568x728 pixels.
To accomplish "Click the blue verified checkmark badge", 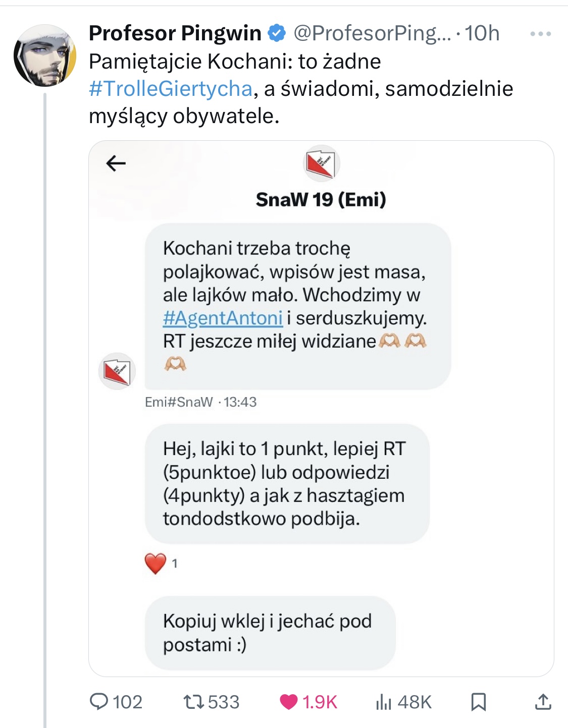I will (276, 33).
